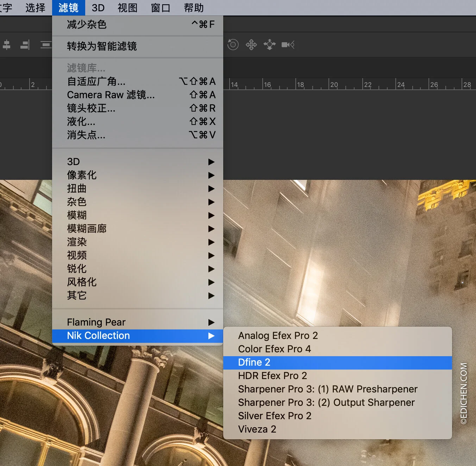
Task: Open Sharpener Pro 3 RAW Presharpener
Action: pyautogui.click(x=338, y=389)
